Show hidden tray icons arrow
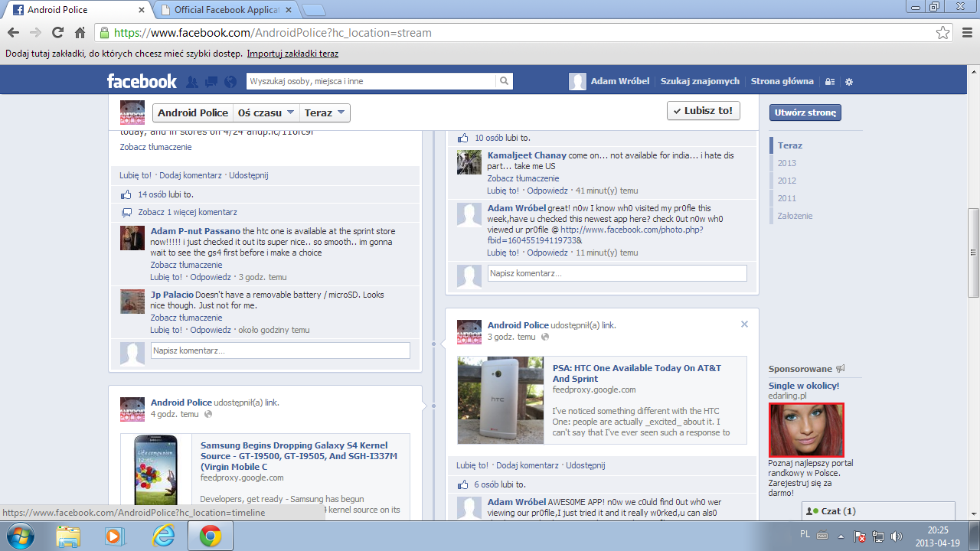980x551 pixels. tap(841, 536)
